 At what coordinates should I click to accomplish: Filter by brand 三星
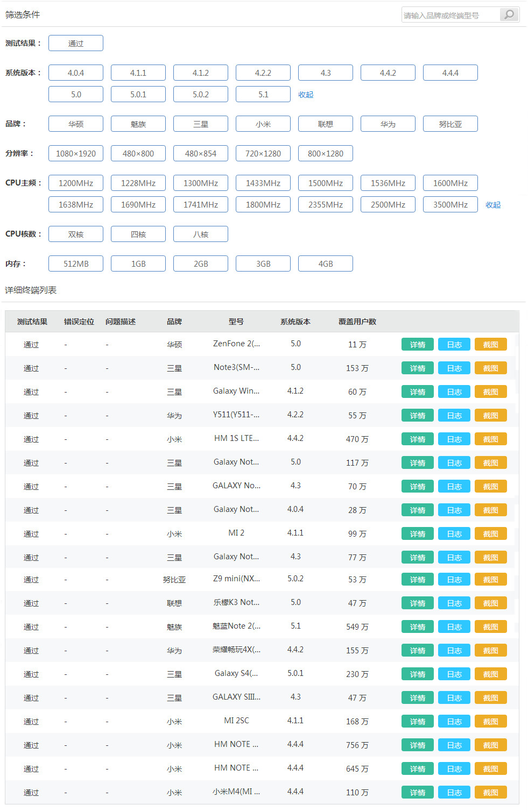pos(201,124)
